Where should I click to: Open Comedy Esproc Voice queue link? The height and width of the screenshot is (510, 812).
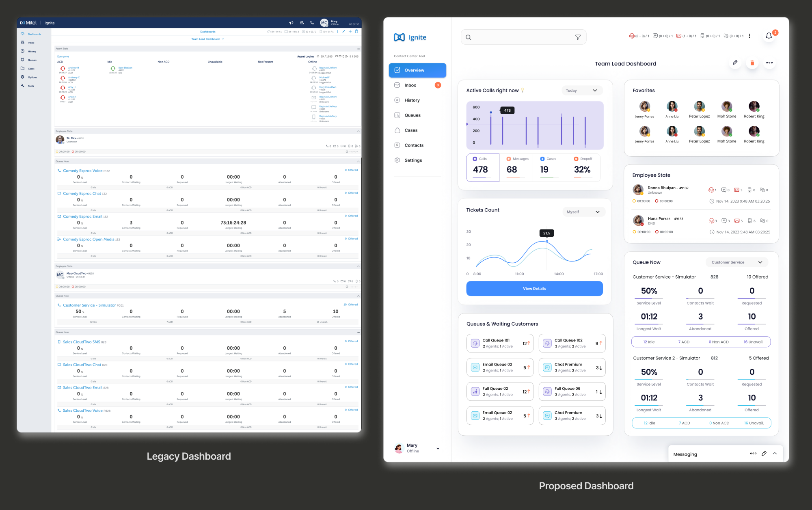83,171
